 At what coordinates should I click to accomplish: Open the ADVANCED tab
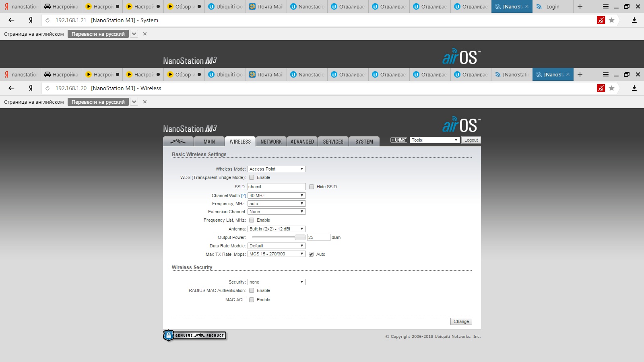[302, 142]
